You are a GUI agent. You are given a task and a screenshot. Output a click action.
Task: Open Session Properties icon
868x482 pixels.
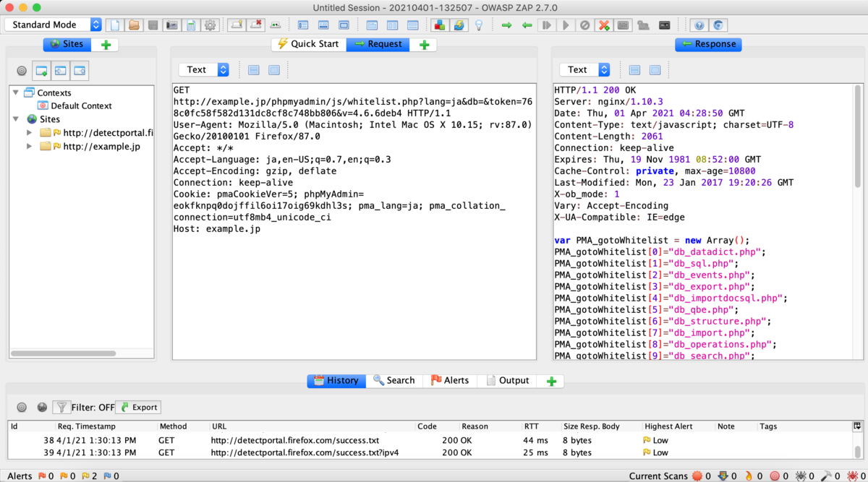191,25
